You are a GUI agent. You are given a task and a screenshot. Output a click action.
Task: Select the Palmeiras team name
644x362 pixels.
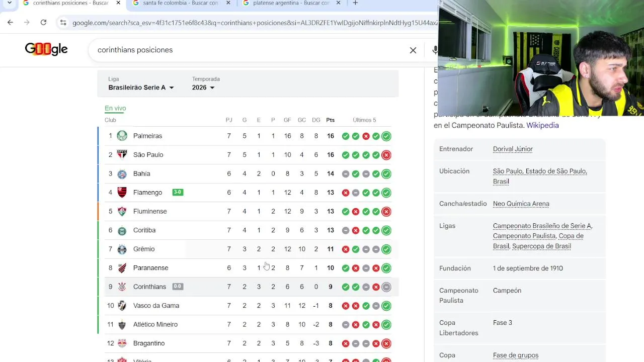click(147, 136)
